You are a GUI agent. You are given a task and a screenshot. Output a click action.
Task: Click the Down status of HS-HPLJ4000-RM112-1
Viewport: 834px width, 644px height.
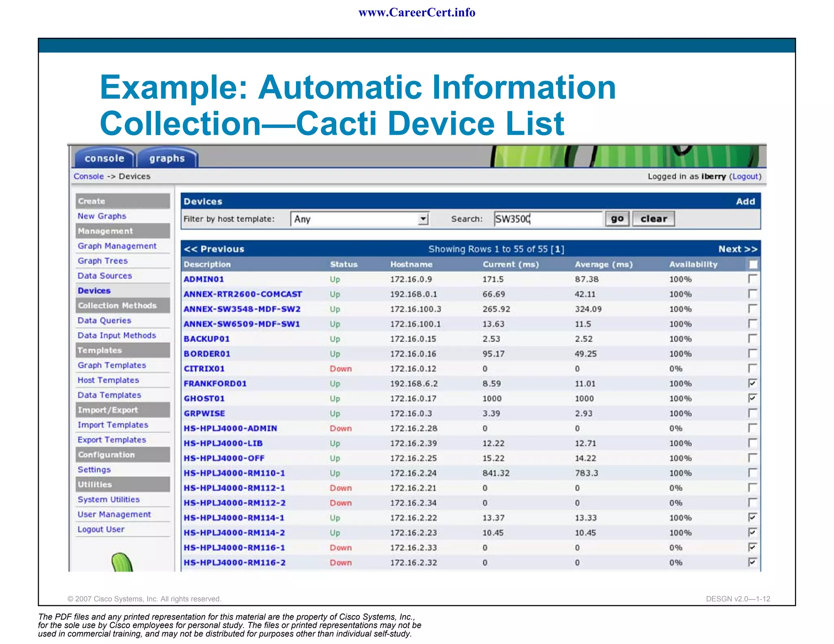pyautogui.click(x=340, y=488)
